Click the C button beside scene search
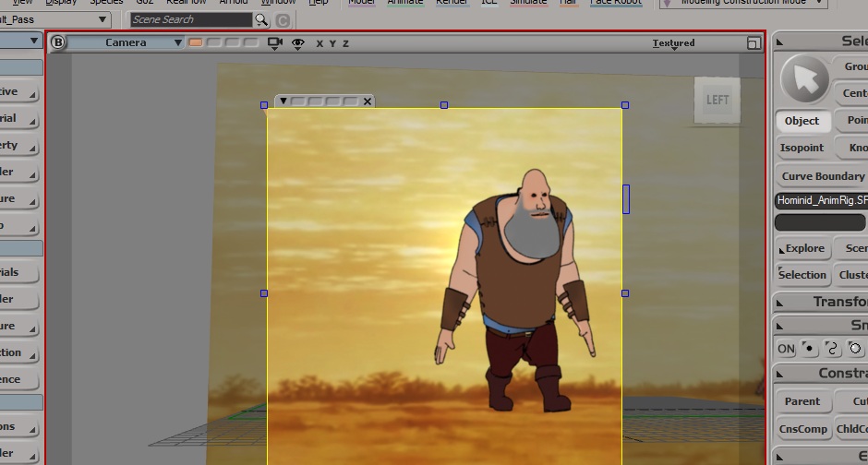 283,20
